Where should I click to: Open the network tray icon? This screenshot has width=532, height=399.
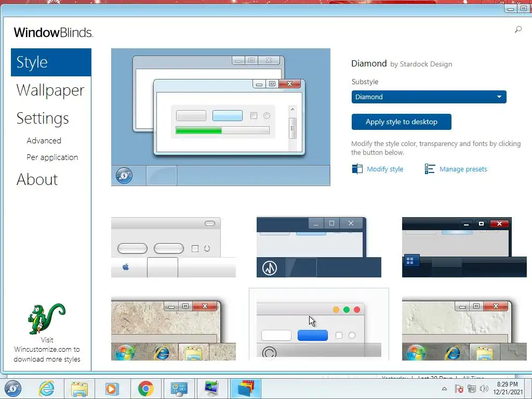[472, 389]
